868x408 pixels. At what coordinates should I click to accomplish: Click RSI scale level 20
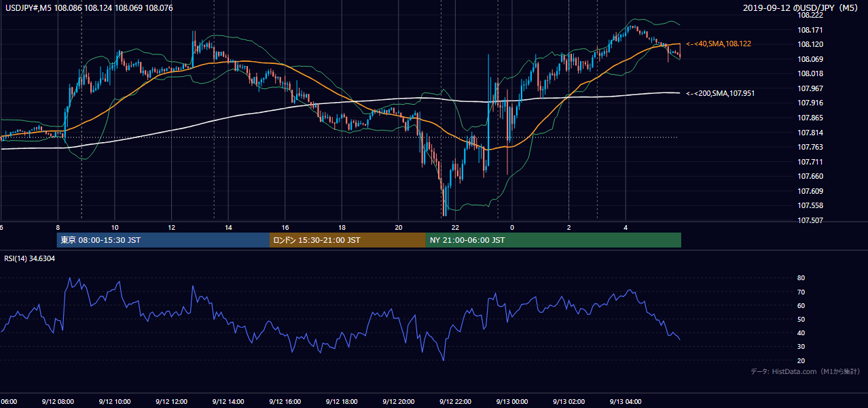point(801,360)
